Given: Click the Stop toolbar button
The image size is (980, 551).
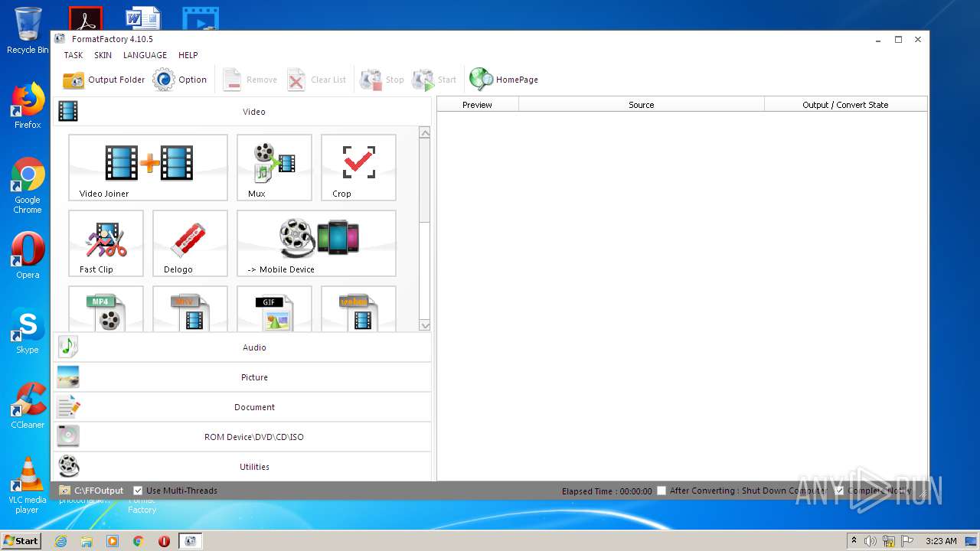Looking at the screenshot, I should [381, 80].
